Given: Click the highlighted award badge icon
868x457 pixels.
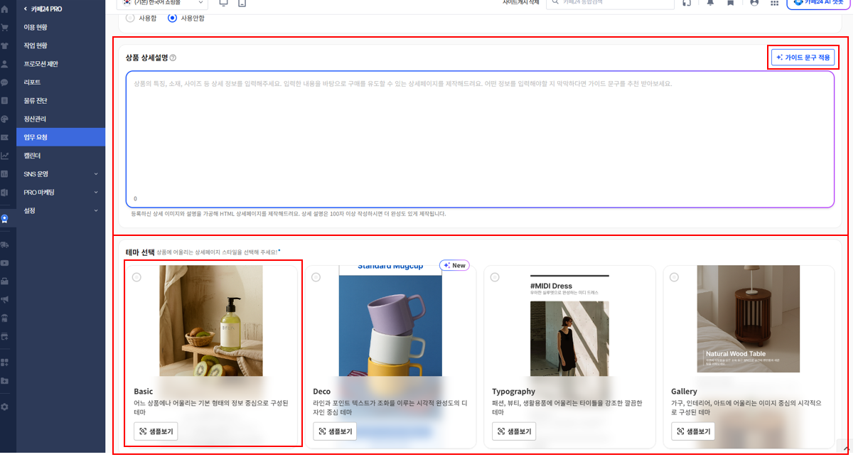Looking at the screenshot, I should pos(5,219).
